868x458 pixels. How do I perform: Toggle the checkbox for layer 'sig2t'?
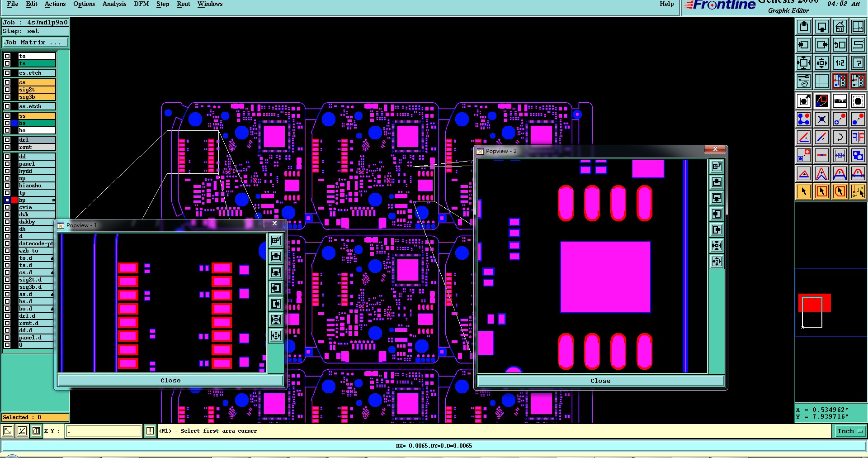pos(7,90)
